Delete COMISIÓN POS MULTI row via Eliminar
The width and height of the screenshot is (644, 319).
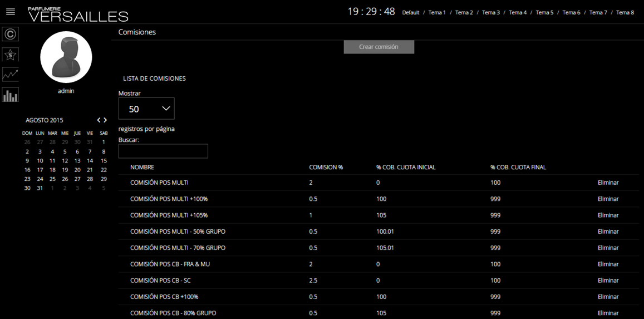point(608,182)
